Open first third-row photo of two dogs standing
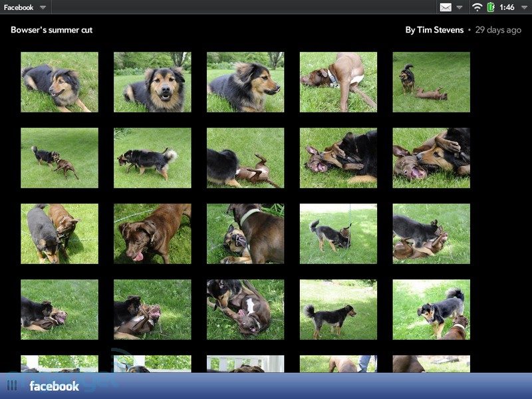The width and height of the screenshot is (532, 399). pyautogui.click(x=59, y=234)
